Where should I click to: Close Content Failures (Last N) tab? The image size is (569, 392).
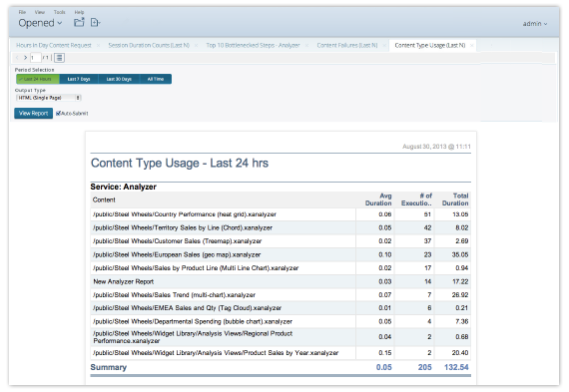point(384,46)
